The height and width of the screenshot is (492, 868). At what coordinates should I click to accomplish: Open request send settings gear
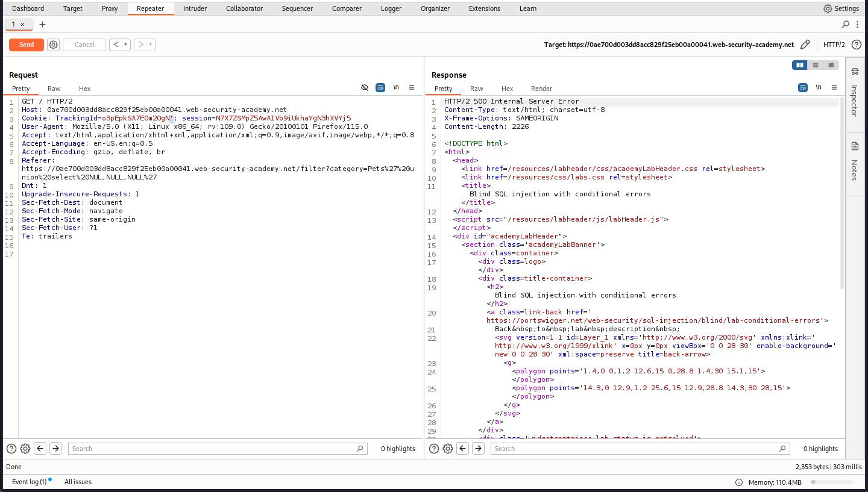pos(53,45)
